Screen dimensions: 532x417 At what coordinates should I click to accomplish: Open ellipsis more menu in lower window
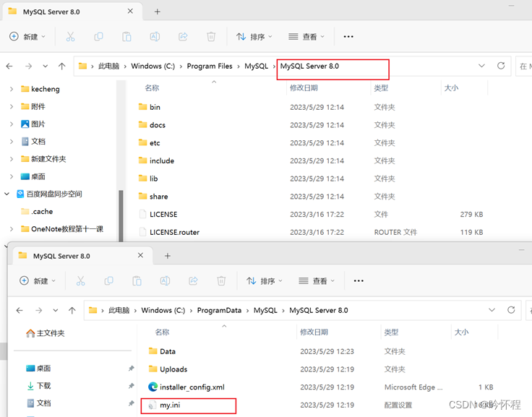[x=359, y=281]
